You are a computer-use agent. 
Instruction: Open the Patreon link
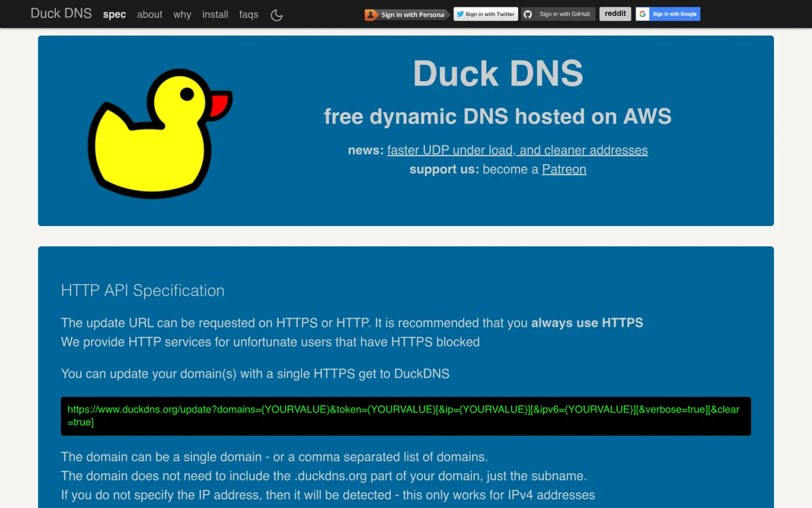click(564, 169)
